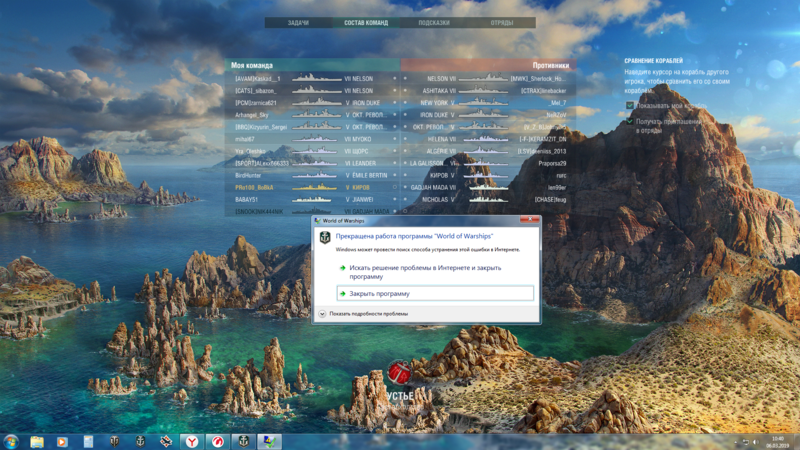Open the ОТРЯДЫ tab
The height and width of the screenshot is (450, 800).
pyautogui.click(x=502, y=23)
